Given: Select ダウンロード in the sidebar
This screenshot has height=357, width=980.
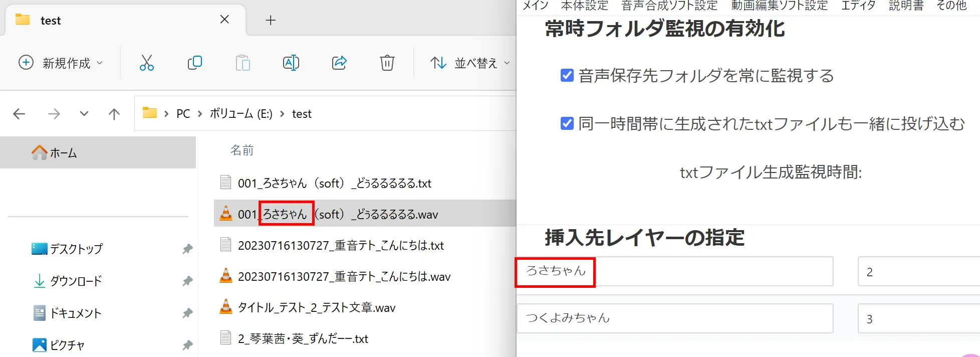Looking at the screenshot, I should [76, 281].
